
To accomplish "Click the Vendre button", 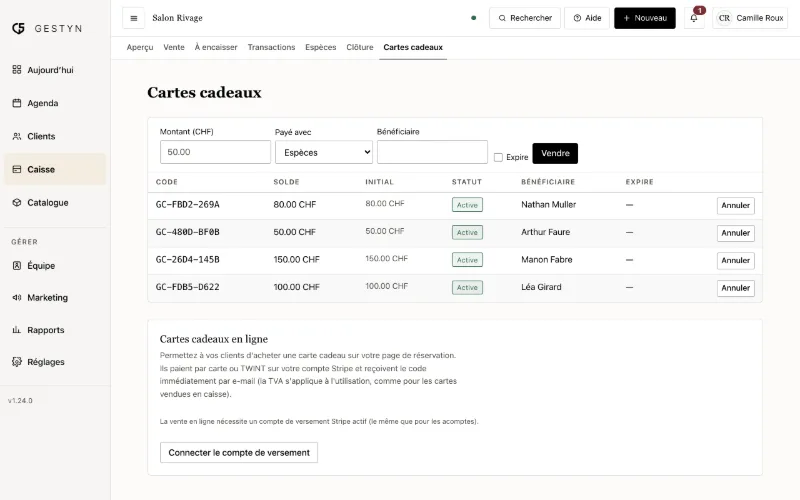I will click(555, 153).
